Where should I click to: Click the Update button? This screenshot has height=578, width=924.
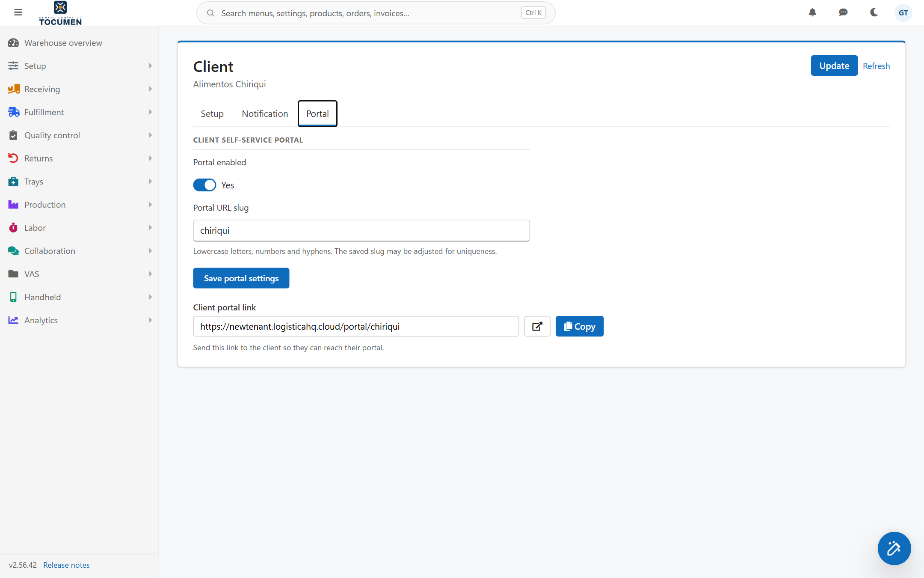[834, 66]
